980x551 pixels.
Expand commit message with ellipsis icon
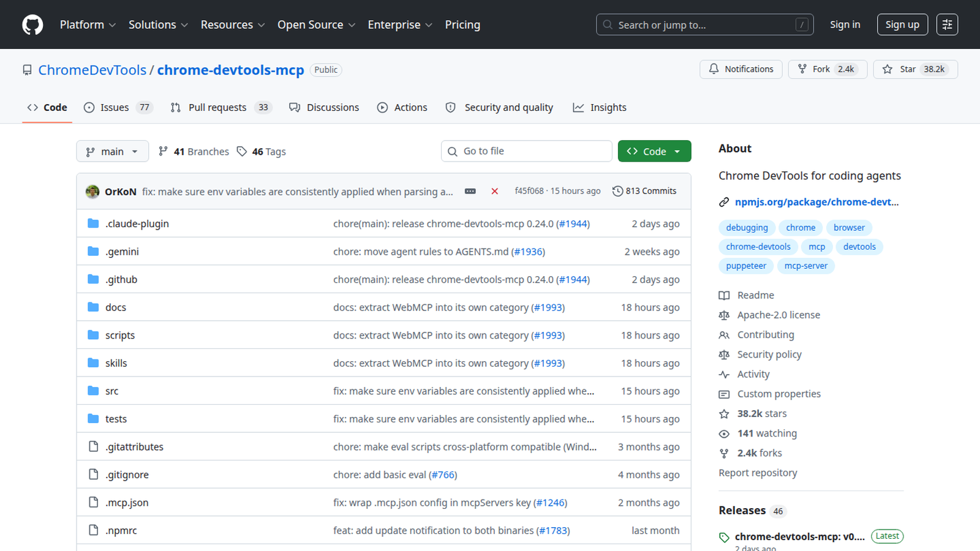click(x=470, y=191)
